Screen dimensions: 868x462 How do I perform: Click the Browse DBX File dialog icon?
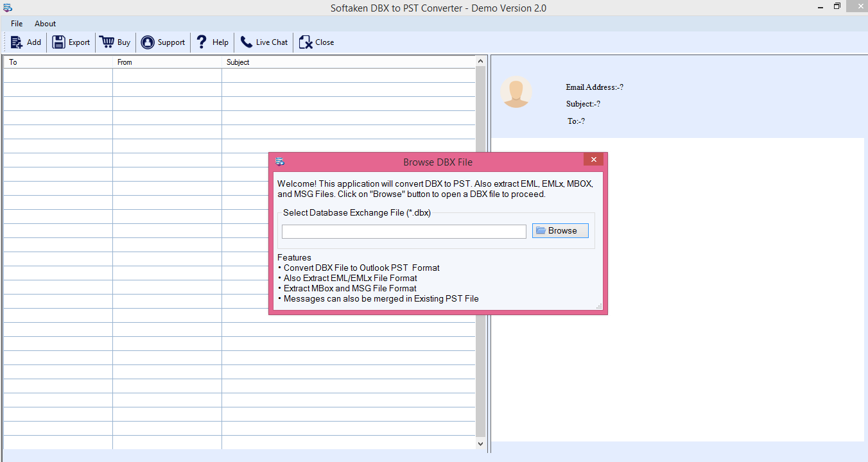pos(280,162)
